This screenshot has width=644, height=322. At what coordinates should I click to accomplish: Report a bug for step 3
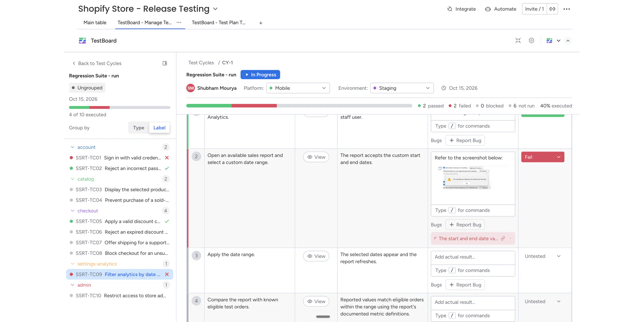pos(465,285)
